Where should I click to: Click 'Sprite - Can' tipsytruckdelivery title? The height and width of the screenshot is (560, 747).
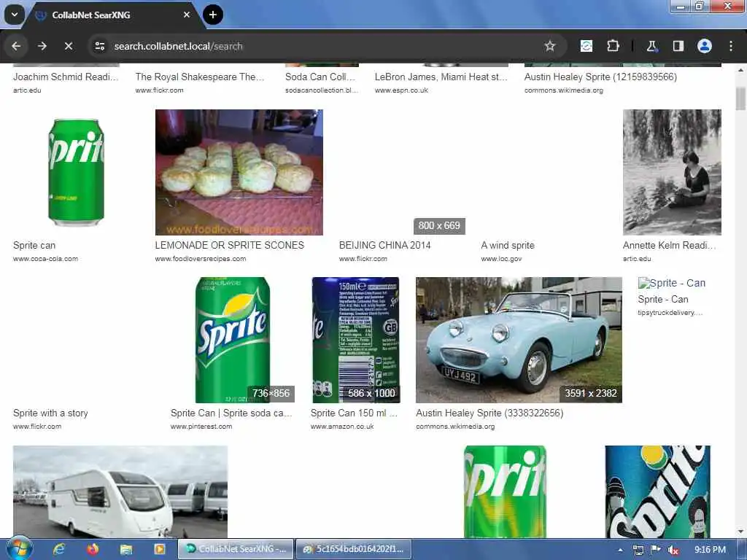tap(663, 299)
